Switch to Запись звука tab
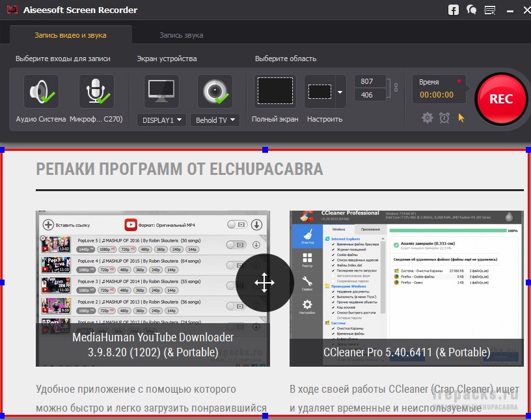Image resolution: width=531 pixels, height=420 pixels. (181, 35)
